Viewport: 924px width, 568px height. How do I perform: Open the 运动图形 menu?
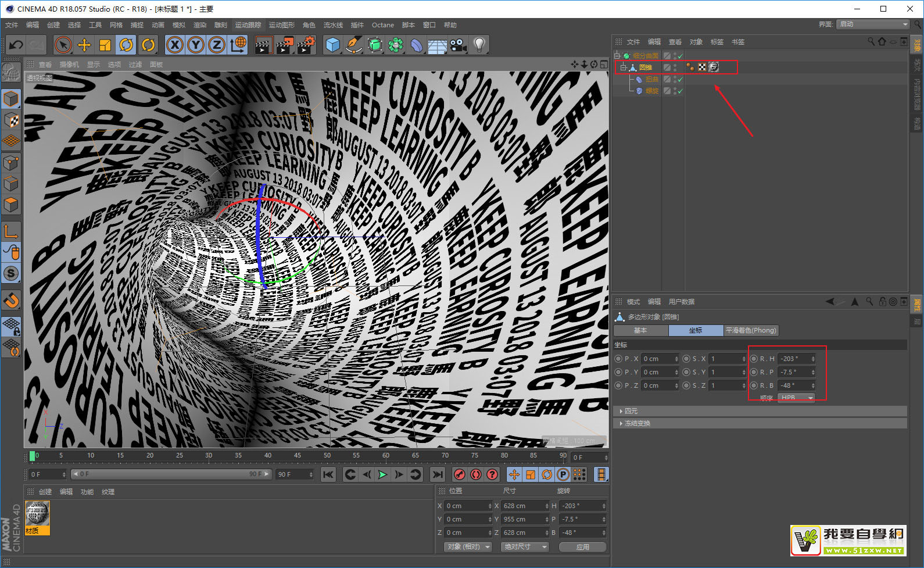(282, 25)
